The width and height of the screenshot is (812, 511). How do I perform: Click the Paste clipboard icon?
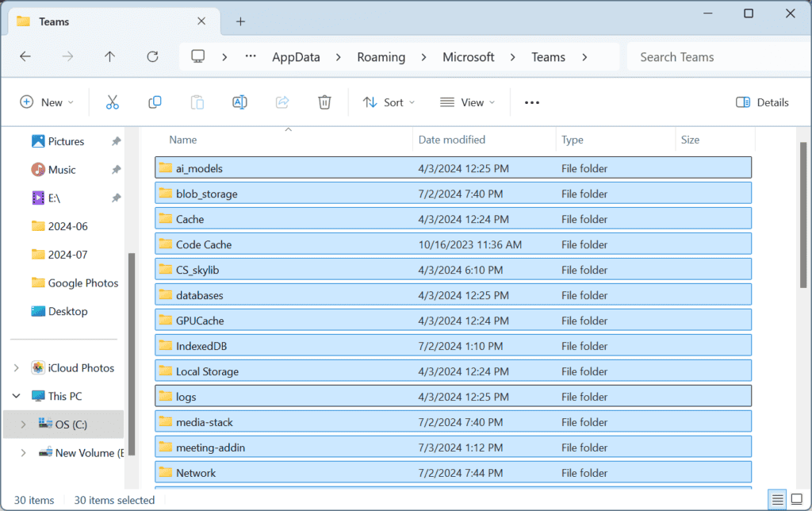coord(197,102)
